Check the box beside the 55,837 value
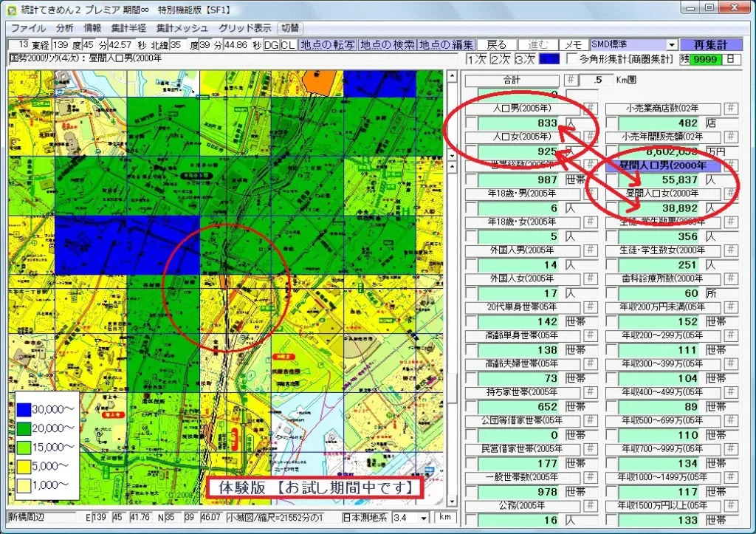This screenshot has width=756, height=534. pyautogui.click(x=611, y=179)
